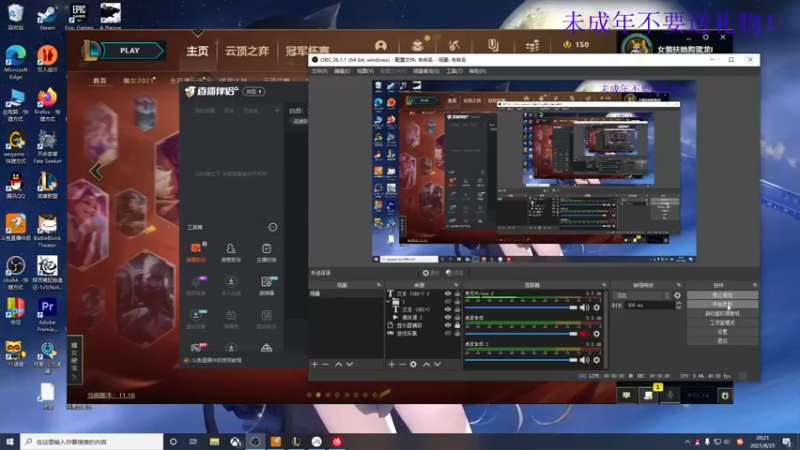Click left carousel arrow in League client
The height and width of the screenshot is (450, 800).
pyautogui.click(x=96, y=171)
